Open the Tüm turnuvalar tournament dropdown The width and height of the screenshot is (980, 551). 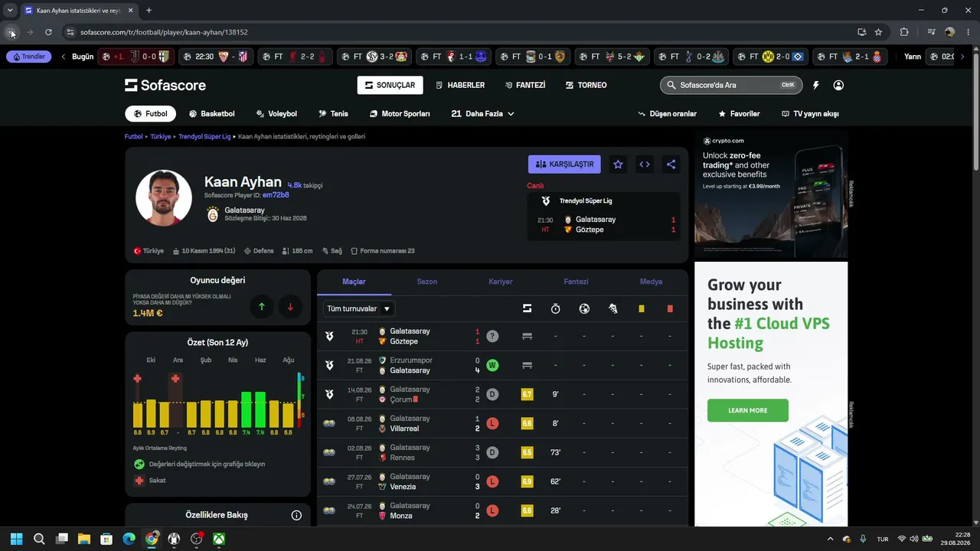pos(359,308)
